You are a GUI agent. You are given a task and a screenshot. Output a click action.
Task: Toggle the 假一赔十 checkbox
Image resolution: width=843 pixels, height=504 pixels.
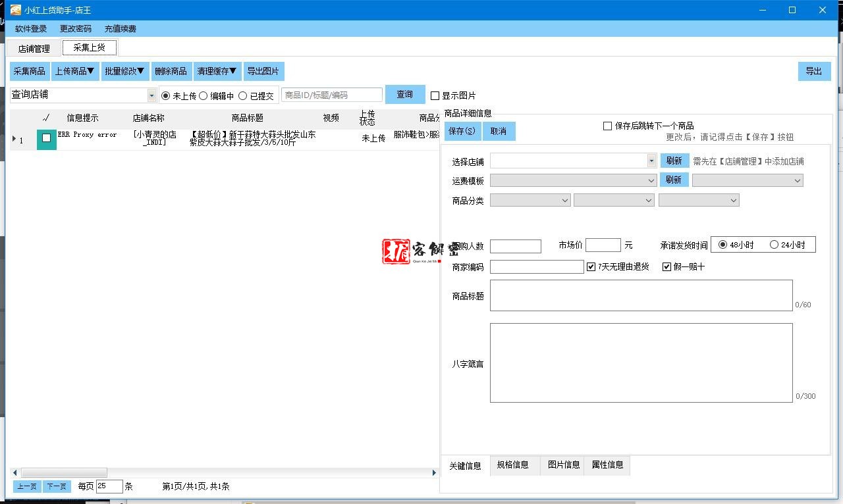[x=666, y=266]
